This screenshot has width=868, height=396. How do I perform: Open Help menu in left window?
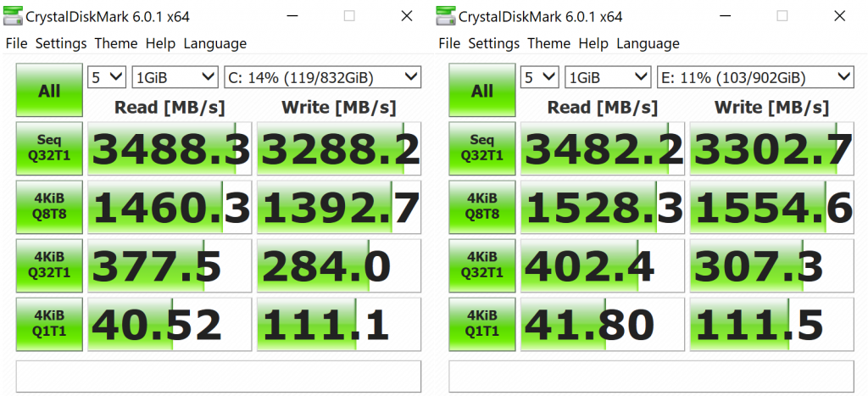tap(161, 43)
